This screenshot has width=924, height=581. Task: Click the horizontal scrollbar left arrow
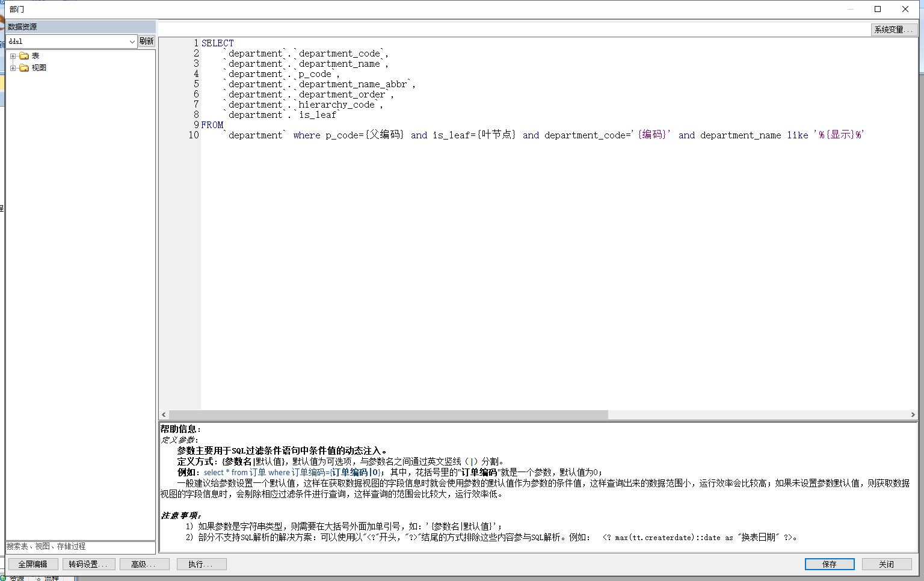(164, 415)
